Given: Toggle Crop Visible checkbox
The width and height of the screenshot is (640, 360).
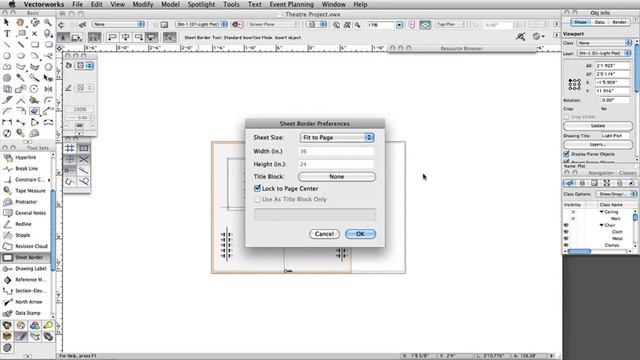Looking at the screenshot, I should 566,117.
